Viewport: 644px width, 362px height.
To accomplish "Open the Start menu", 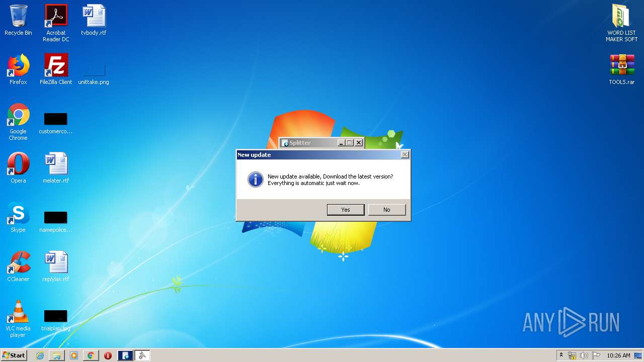I will 14,355.
